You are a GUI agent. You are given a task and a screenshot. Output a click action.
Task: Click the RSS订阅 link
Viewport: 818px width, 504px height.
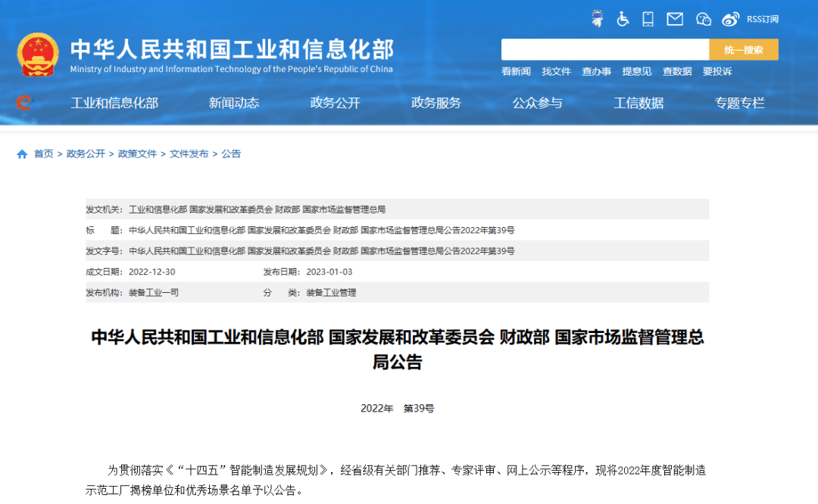click(x=763, y=19)
